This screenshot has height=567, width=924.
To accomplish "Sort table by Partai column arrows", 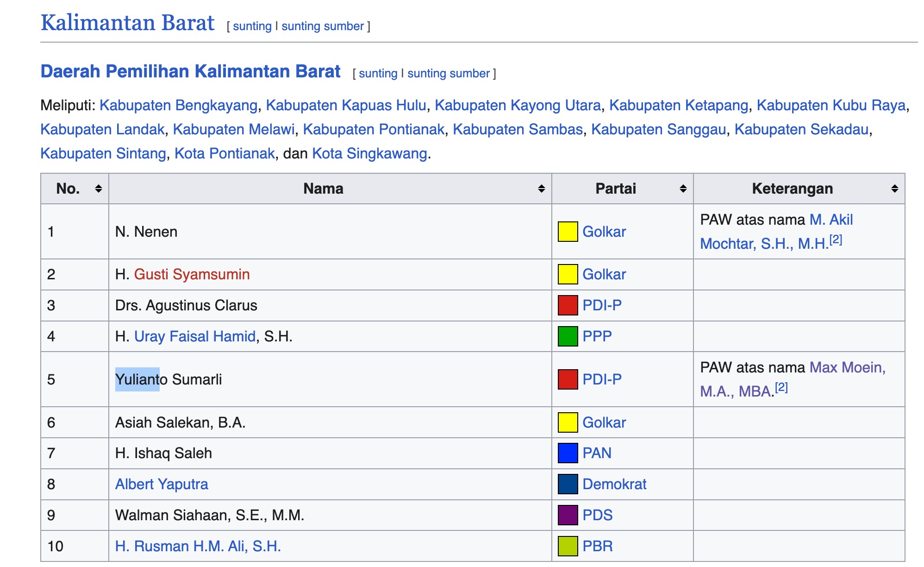I will pyautogui.click(x=683, y=189).
